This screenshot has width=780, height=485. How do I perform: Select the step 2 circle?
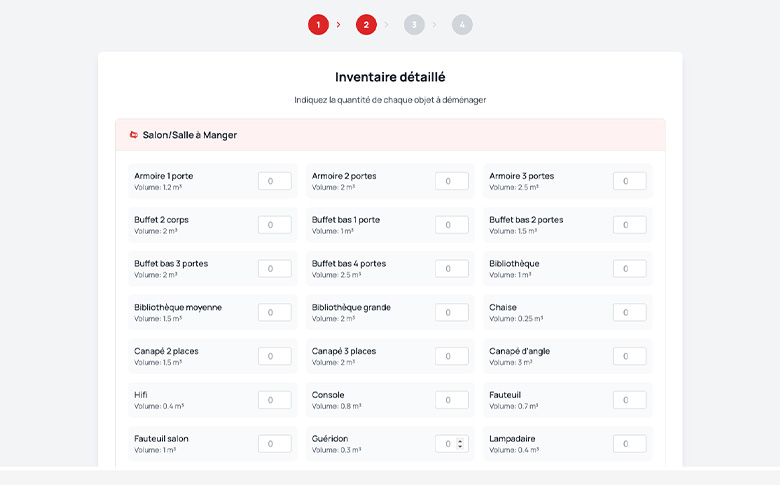366,25
